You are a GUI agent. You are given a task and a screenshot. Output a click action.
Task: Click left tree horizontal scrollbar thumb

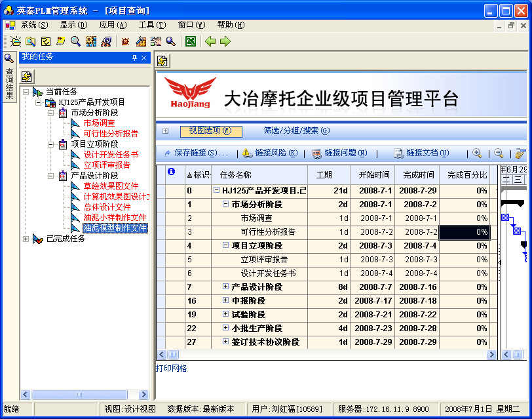click(79, 394)
